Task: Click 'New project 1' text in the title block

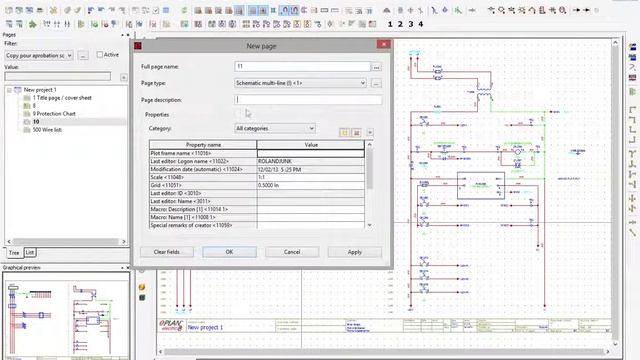Action: click(x=205, y=327)
